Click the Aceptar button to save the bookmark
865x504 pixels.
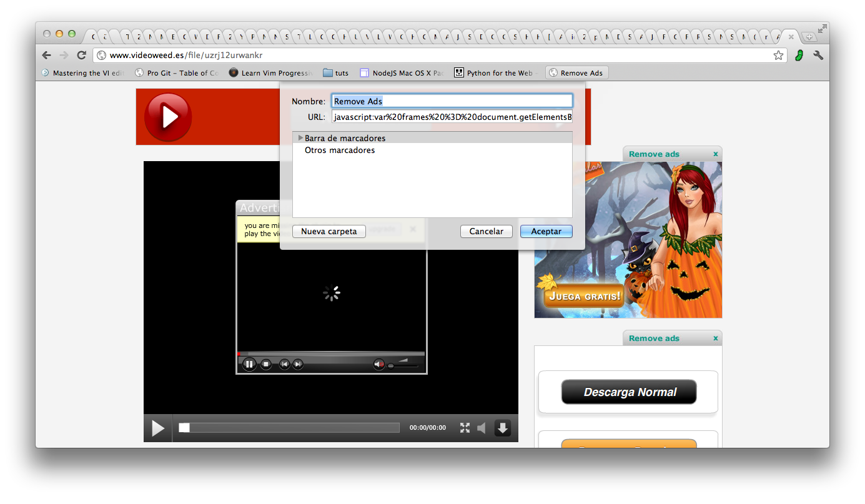(x=546, y=231)
